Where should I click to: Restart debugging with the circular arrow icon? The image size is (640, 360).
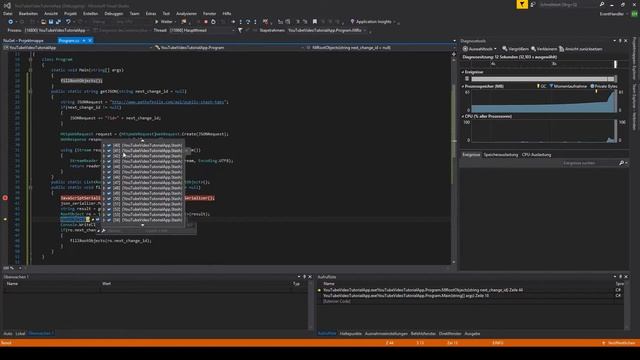pyautogui.click(x=213, y=22)
